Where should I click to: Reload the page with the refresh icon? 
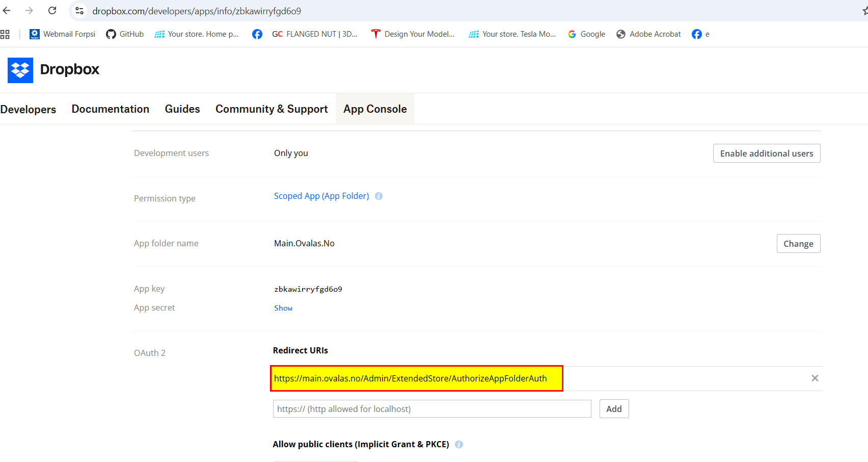[x=52, y=11]
